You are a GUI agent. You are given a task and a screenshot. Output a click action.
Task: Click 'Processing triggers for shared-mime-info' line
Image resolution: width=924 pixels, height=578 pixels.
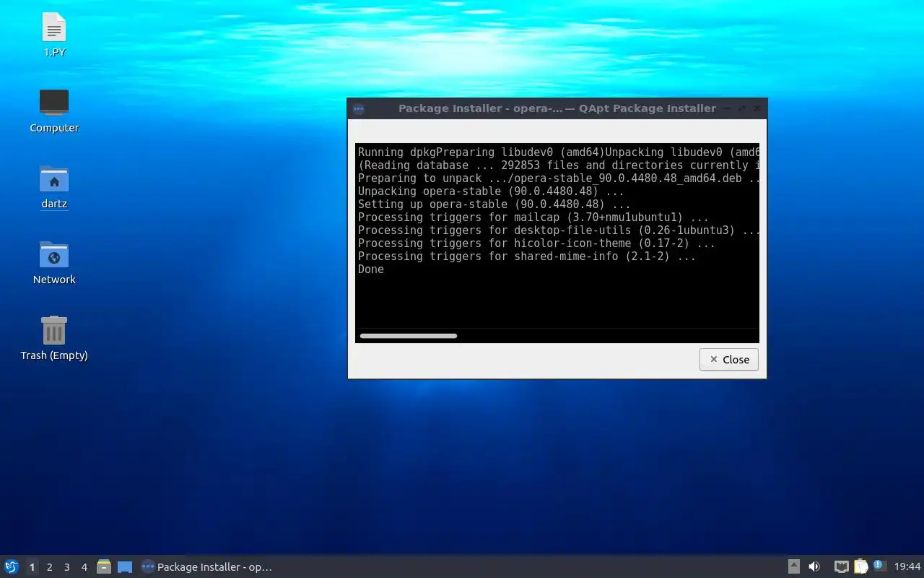click(x=527, y=256)
